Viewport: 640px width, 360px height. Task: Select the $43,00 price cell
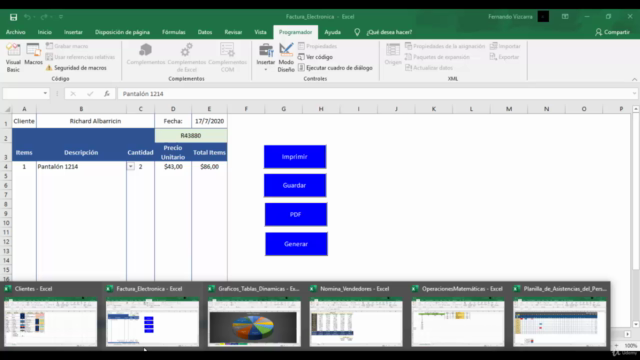[173, 167]
